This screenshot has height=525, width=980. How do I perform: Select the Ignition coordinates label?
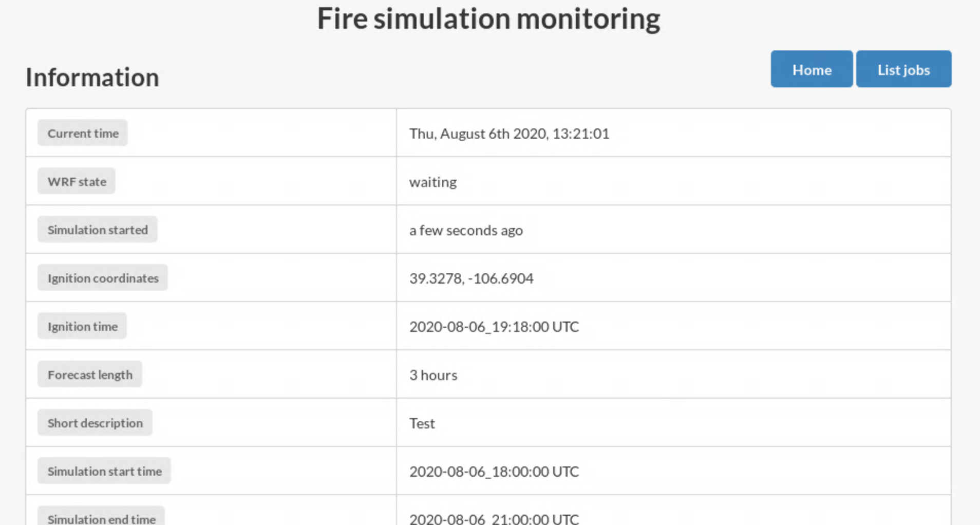tap(103, 278)
